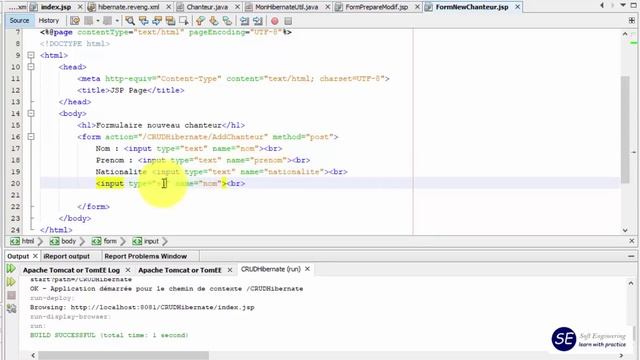Click the split editor icon at toolbar right

(631, 20)
